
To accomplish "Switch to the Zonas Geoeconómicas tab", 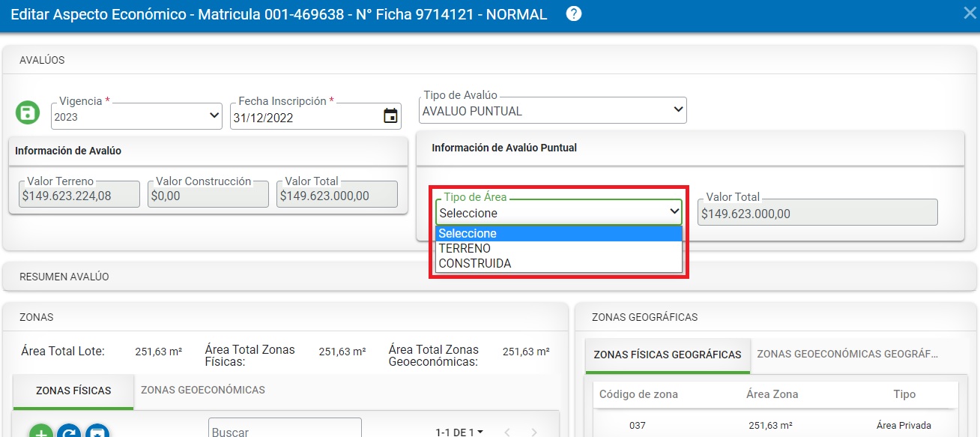I will tap(202, 390).
